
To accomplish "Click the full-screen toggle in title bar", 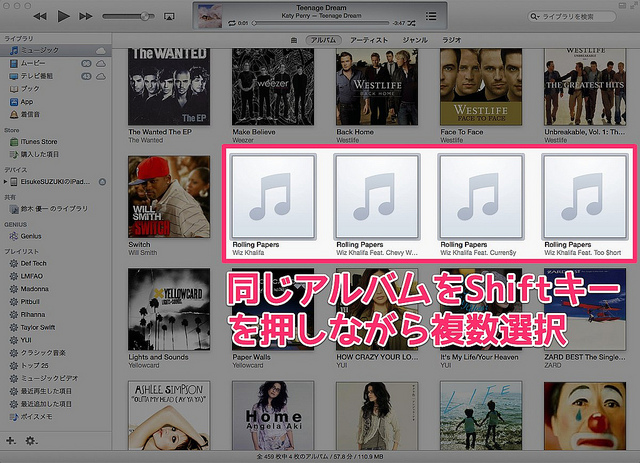I will click(634, 5).
